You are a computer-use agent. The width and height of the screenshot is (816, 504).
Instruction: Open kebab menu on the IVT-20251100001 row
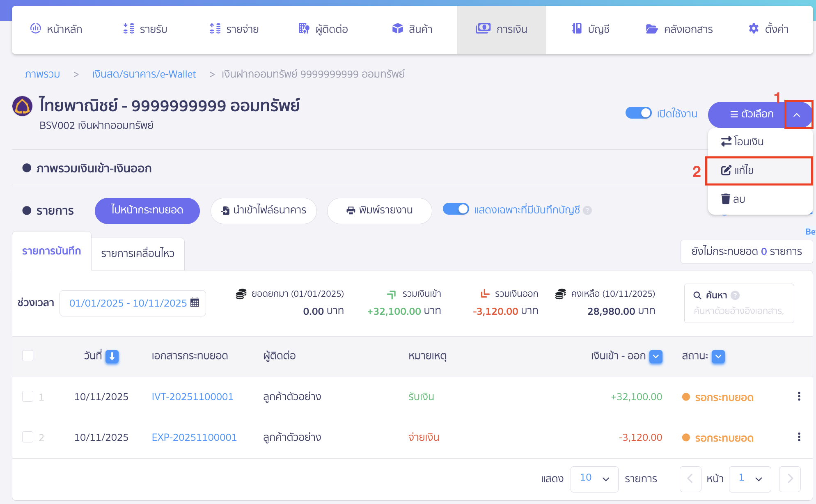[x=799, y=396]
